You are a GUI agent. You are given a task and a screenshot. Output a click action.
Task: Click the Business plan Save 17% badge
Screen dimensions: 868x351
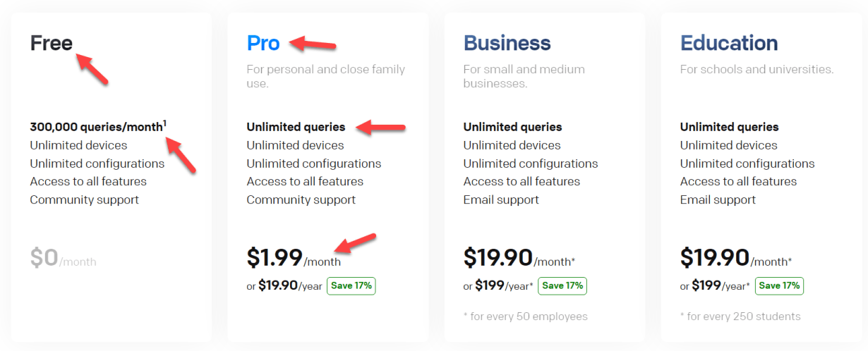point(562,285)
